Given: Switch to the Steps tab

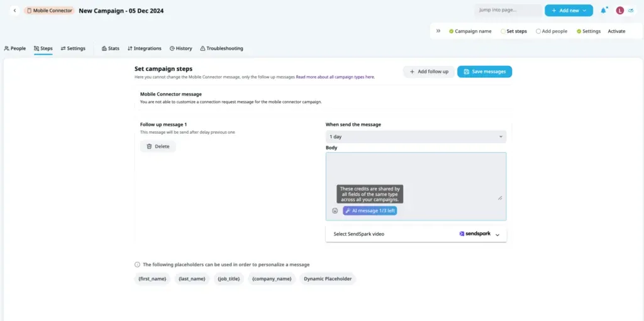Looking at the screenshot, I should [x=43, y=48].
